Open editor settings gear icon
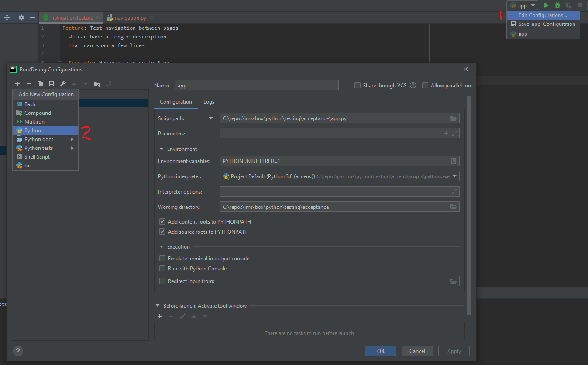 [x=21, y=17]
